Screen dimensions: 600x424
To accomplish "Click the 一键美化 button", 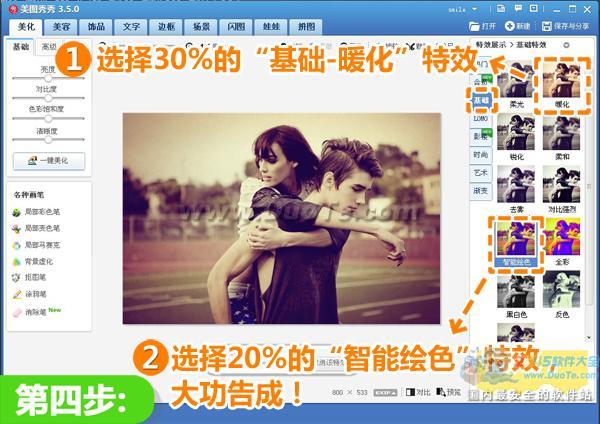I will click(49, 161).
